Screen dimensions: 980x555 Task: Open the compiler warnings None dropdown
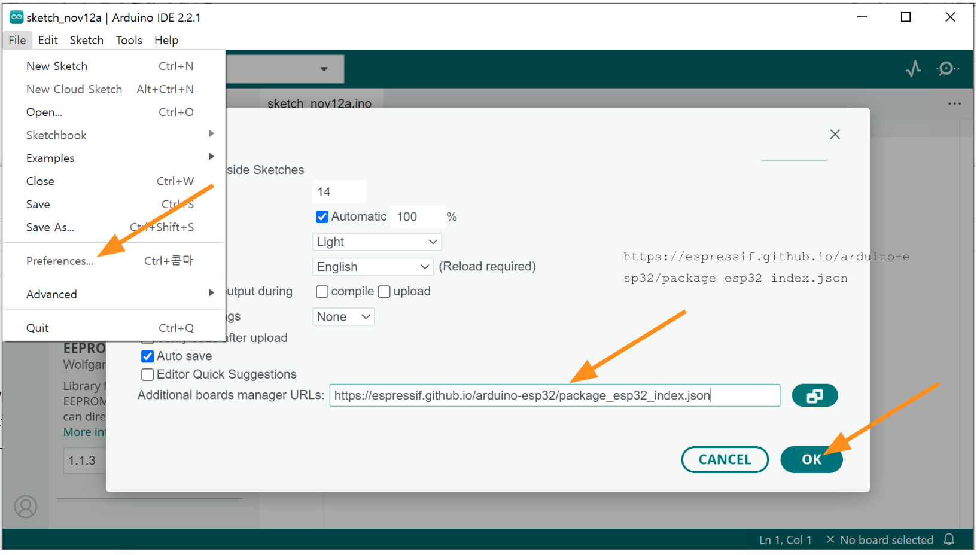tap(343, 316)
